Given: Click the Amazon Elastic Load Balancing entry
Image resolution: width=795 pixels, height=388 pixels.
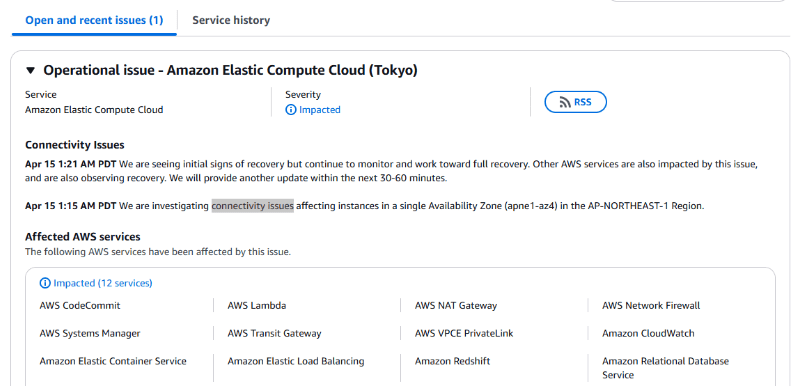Looking at the screenshot, I should coord(296,362).
